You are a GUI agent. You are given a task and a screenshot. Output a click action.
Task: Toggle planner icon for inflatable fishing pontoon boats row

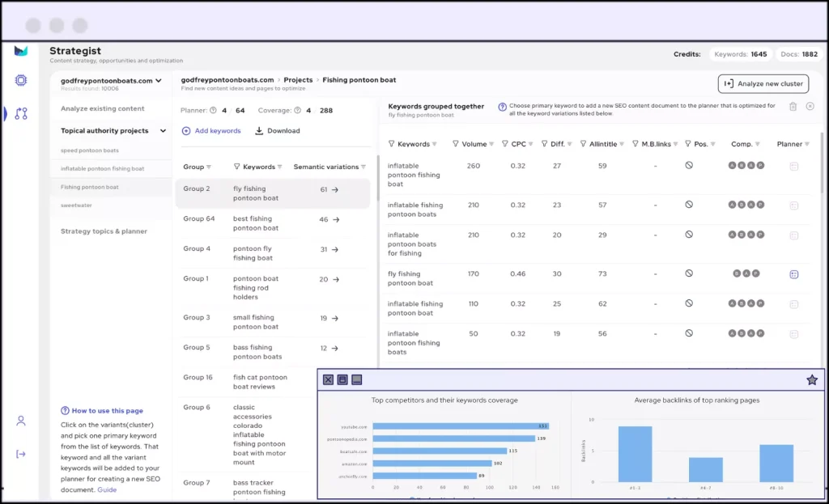pyautogui.click(x=794, y=205)
